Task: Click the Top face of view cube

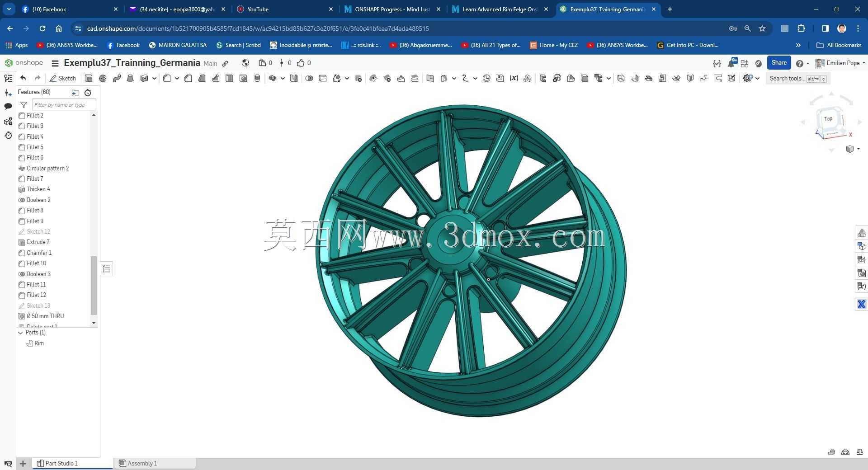Action: [x=828, y=119]
